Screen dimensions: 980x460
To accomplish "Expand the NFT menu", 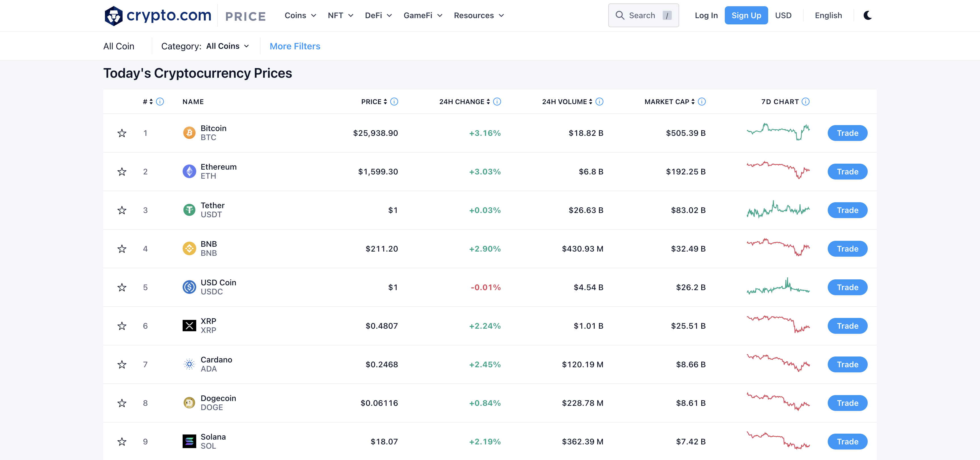I will point(341,16).
